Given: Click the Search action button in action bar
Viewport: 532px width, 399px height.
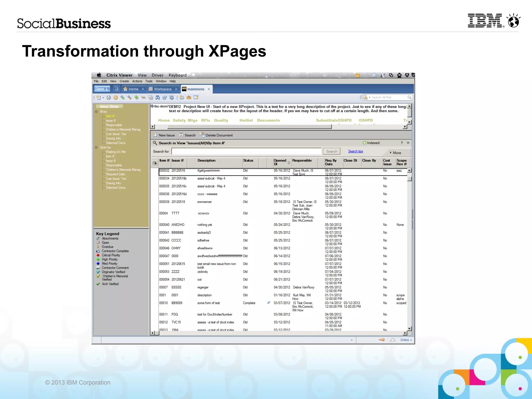Looking at the screenshot, I should 187,135.
